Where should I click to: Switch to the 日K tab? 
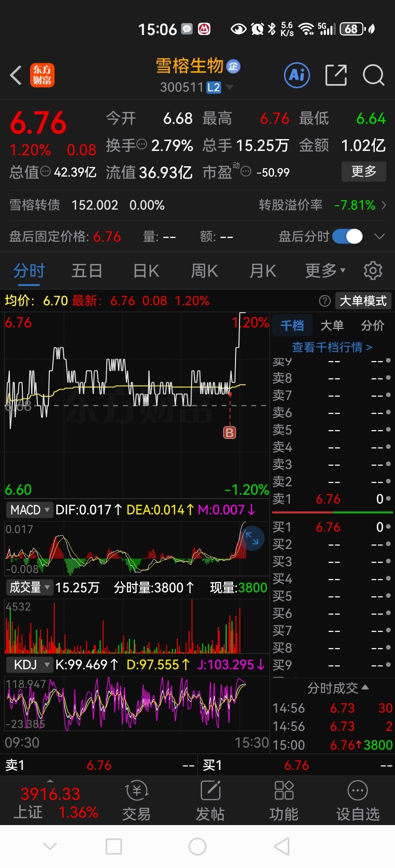click(146, 271)
